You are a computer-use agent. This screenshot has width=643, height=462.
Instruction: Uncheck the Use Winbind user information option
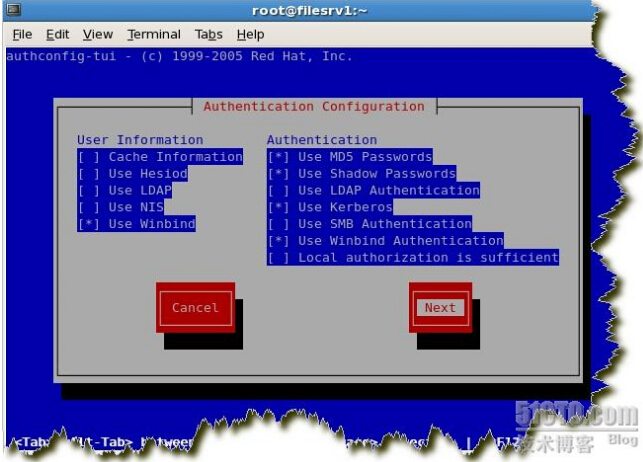136,224
